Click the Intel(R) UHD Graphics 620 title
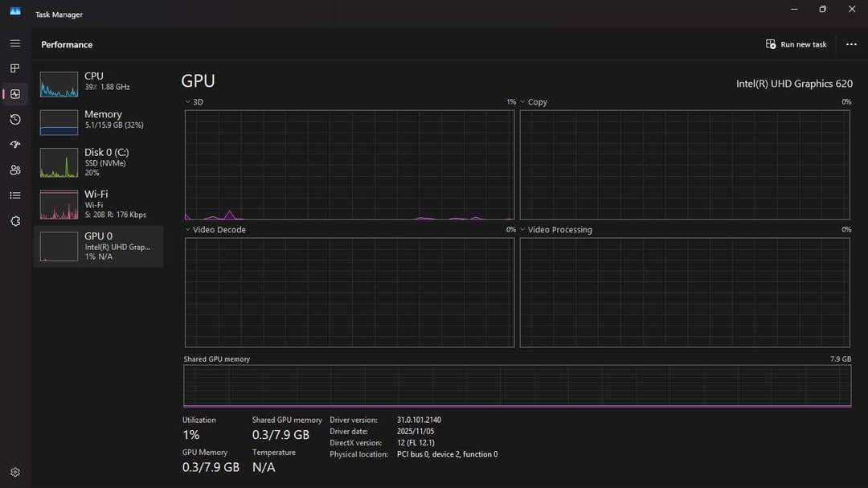The height and width of the screenshot is (488, 868). point(794,84)
